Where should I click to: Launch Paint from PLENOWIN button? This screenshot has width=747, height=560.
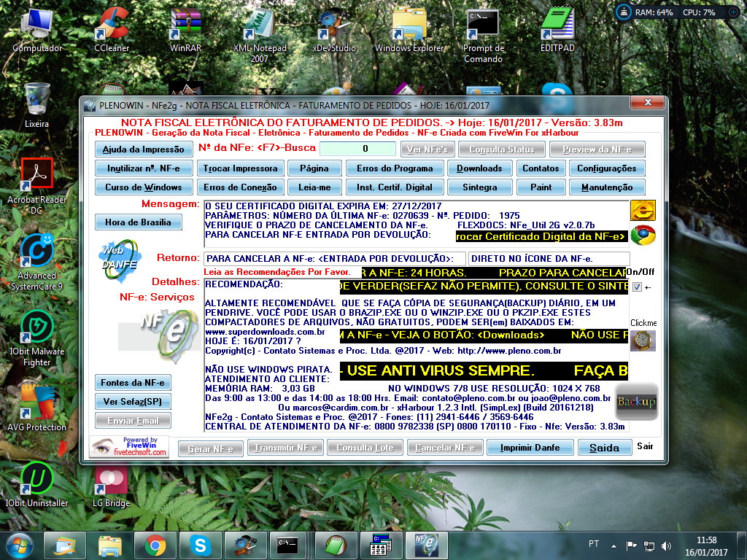tap(541, 187)
